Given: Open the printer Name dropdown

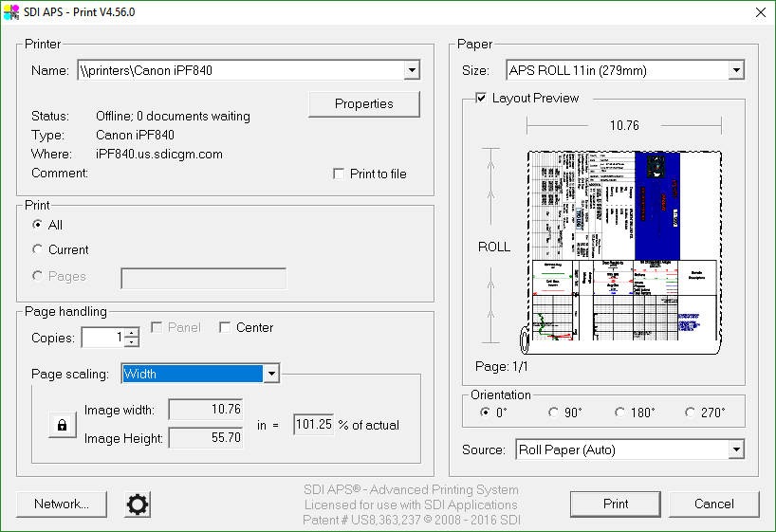Looking at the screenshot, I should click(x=411, y=70).
